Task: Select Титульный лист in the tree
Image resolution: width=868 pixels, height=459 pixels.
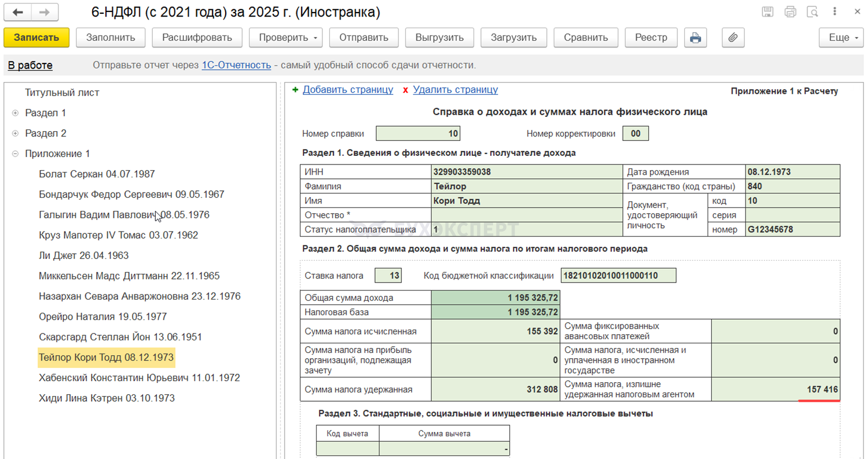Action: tap(62, 92)
